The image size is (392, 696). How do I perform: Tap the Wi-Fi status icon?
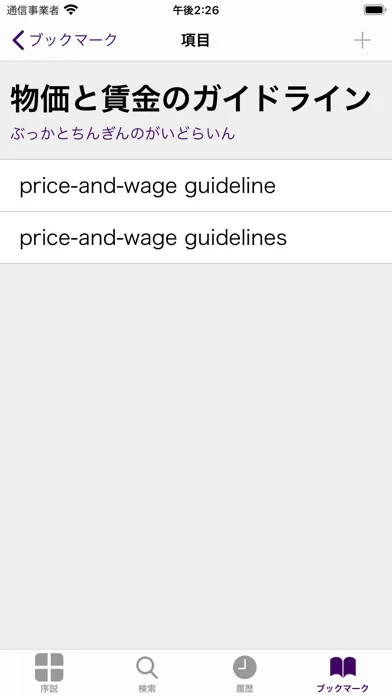tap(71, 10)
